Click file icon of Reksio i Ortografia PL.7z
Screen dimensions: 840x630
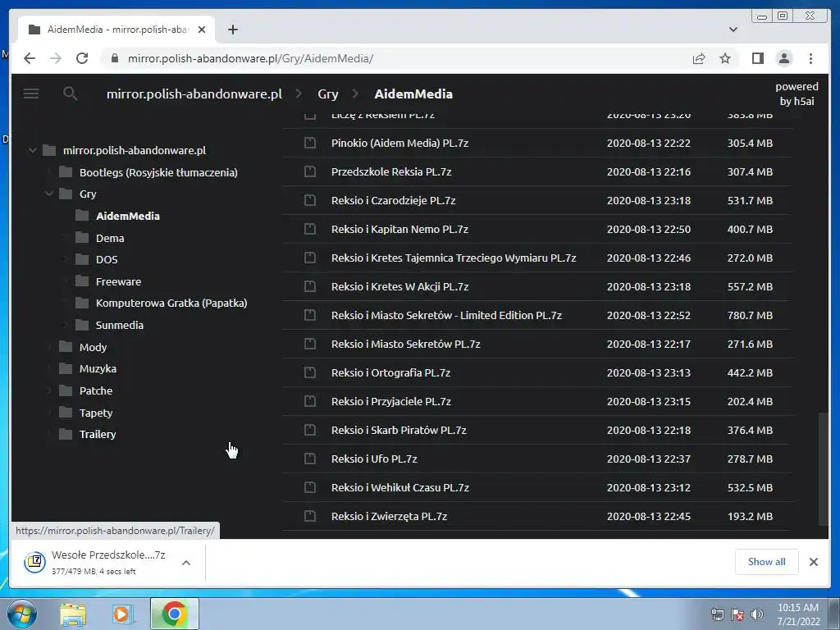click(309, 372)
